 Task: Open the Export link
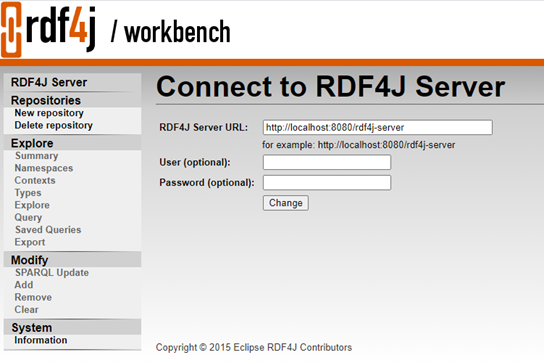30,242
